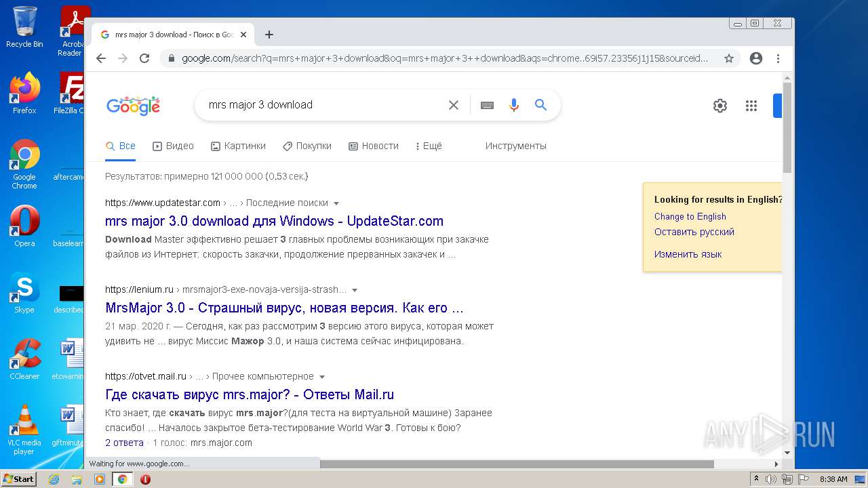The height and width of the screenshot is (488, 868).
Task: Open Chrome's three-dot menu
Action: 778,58
